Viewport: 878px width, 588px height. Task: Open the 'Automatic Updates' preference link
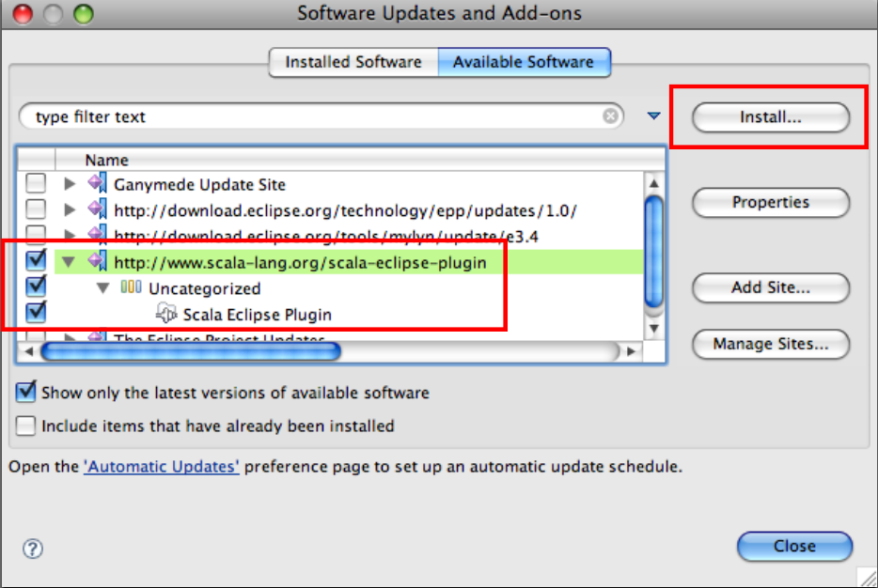162,466
